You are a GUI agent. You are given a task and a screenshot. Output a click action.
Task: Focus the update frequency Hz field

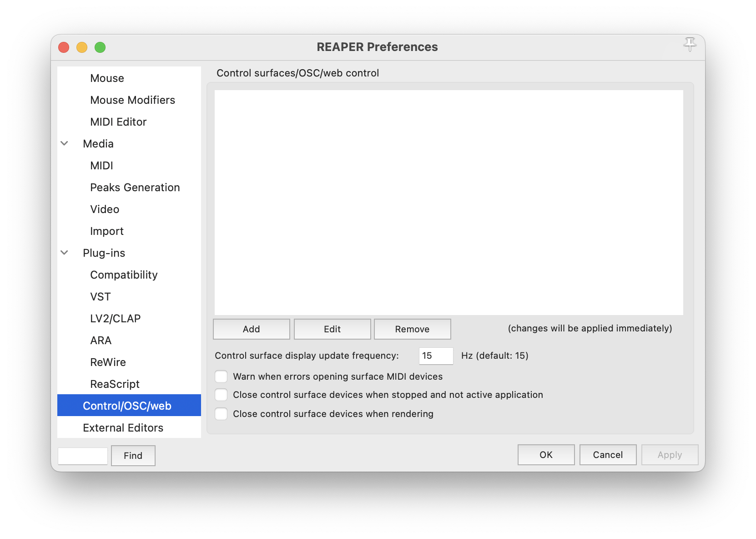pos(436,356)
